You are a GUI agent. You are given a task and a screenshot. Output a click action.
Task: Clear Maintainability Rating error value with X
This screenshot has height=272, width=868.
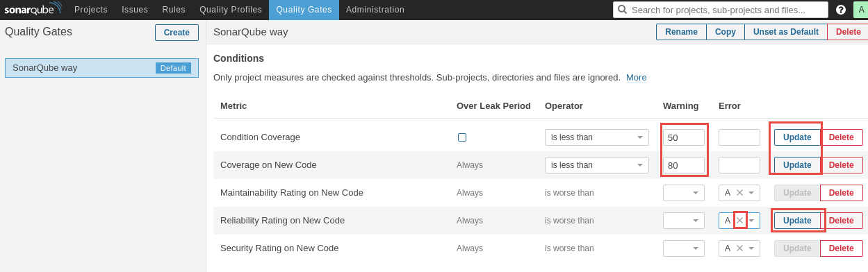pos(739,193)
